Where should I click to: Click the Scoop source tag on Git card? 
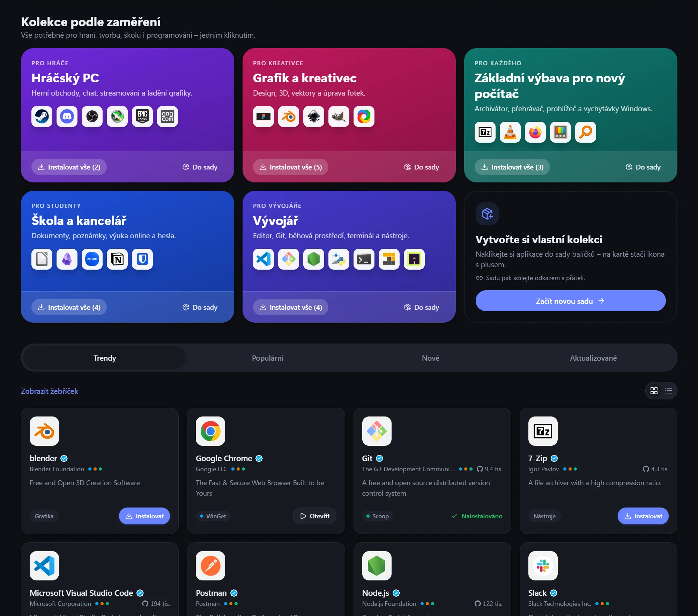(377, 516)
